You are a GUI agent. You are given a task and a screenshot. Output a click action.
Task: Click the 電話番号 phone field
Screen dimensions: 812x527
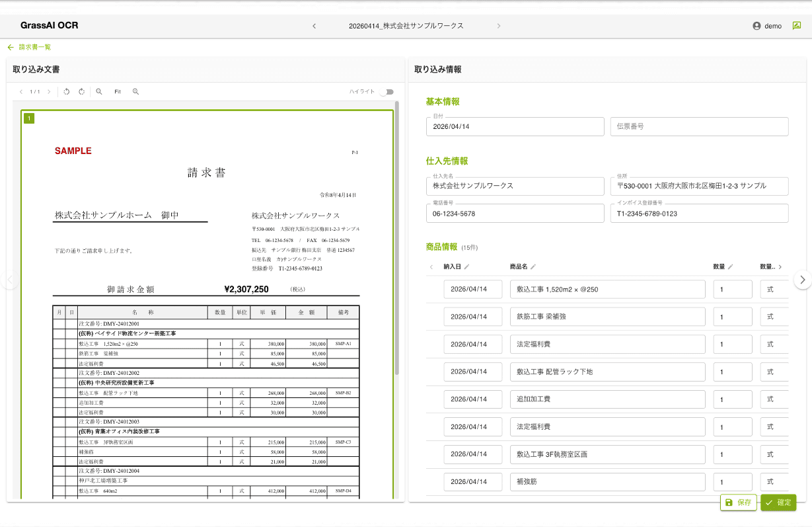point(515,213)
